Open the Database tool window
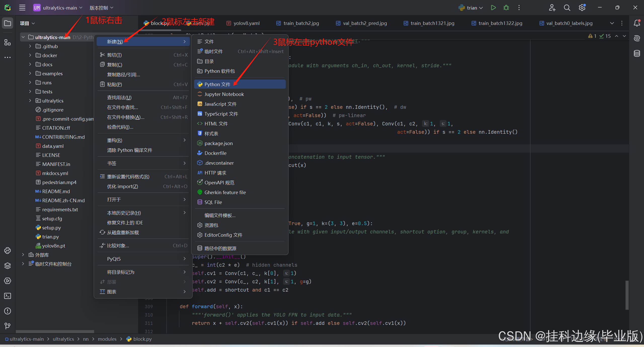Viewport: 644px width, 347px height. [x=637, y=53]
